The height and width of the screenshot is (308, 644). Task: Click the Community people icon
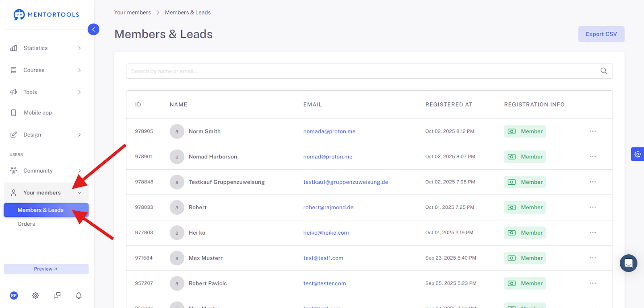[x=14, y=171]
